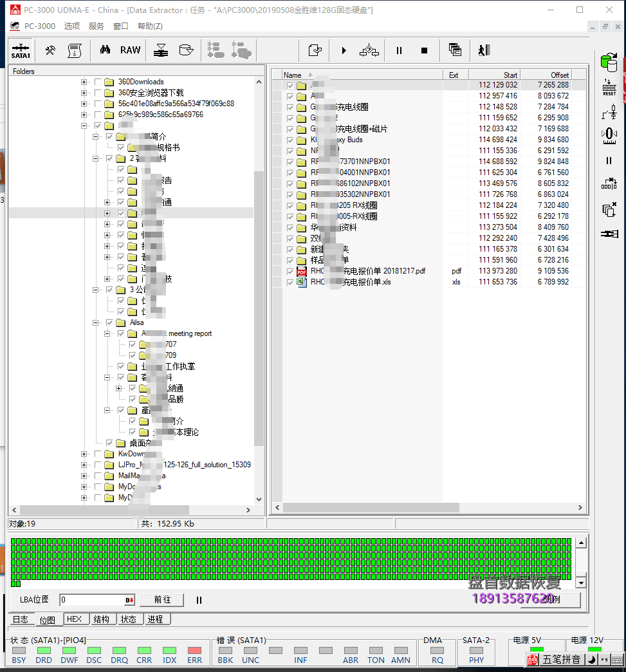
Task: Click the copy pages with X icon
Action: (609, 210)
